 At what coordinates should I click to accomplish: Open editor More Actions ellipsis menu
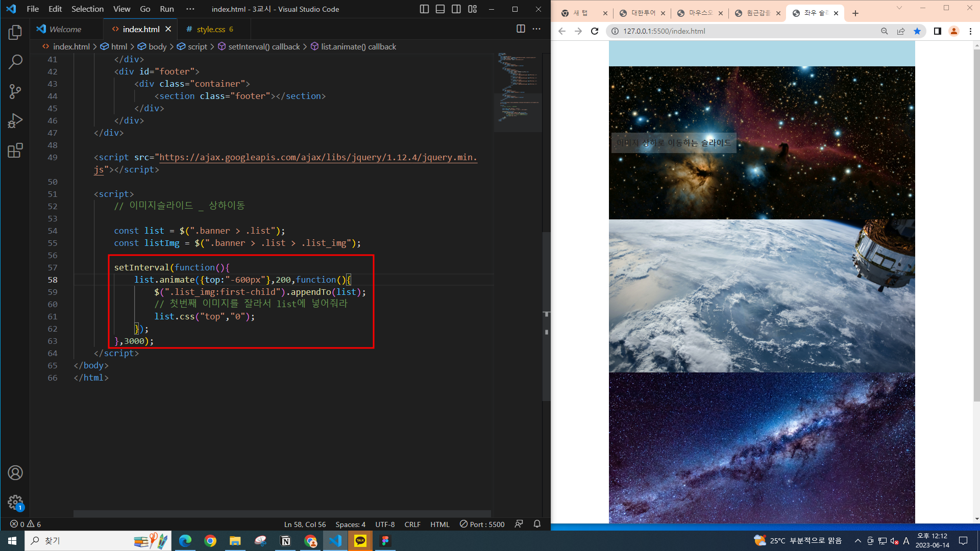[x=536, y=29]
